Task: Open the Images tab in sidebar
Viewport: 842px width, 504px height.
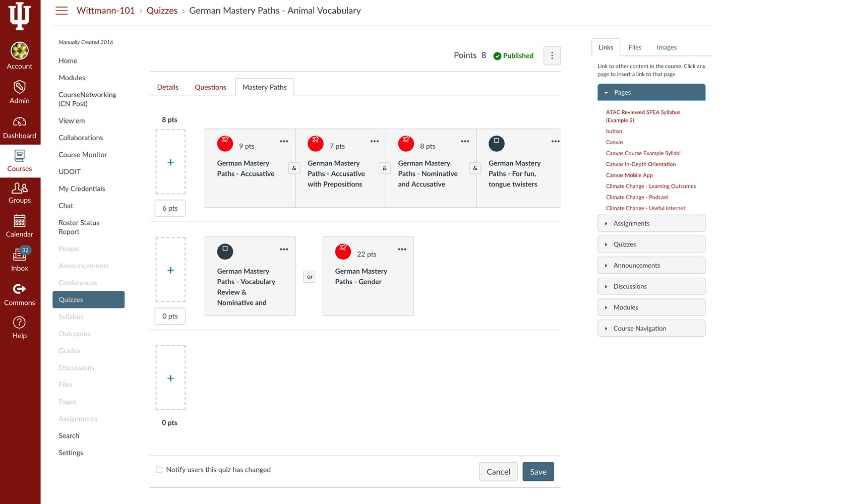Action: pos(667,47)
